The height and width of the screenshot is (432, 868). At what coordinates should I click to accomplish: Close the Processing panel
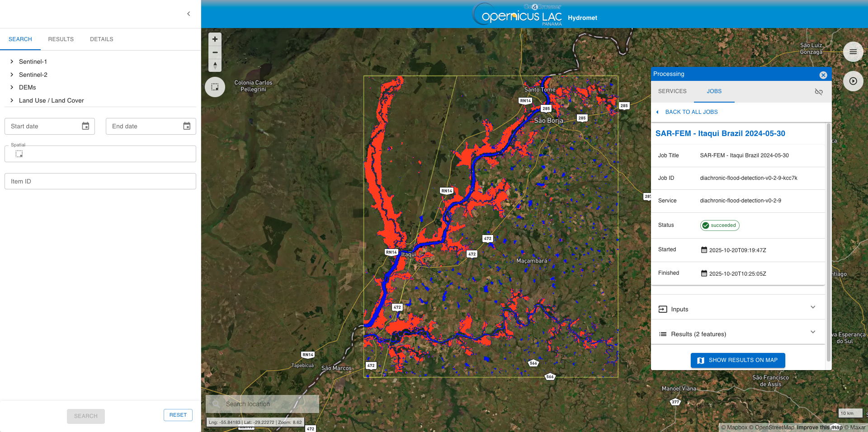823,75
